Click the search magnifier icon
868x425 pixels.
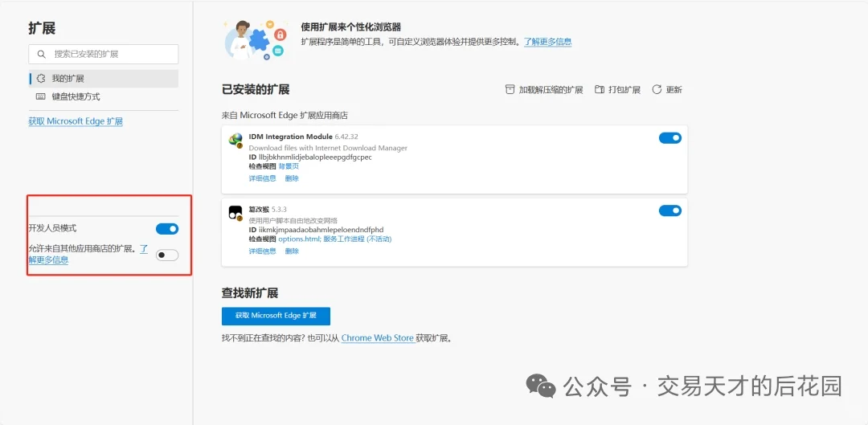[40, 55]
